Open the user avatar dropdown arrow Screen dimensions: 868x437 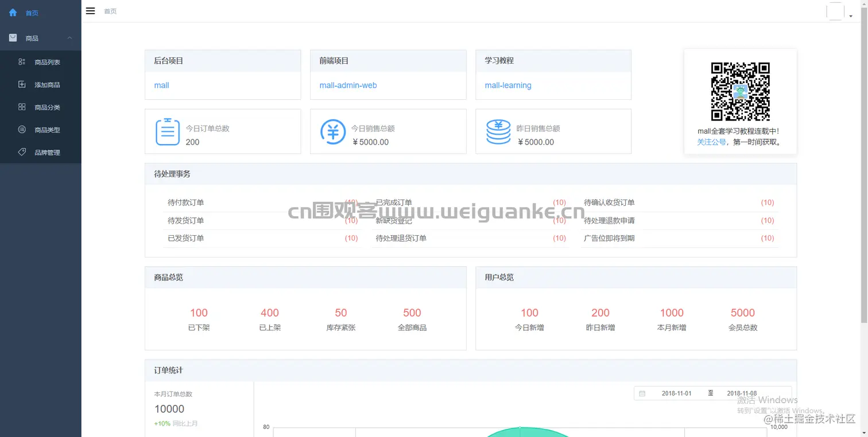pos(851,17)
